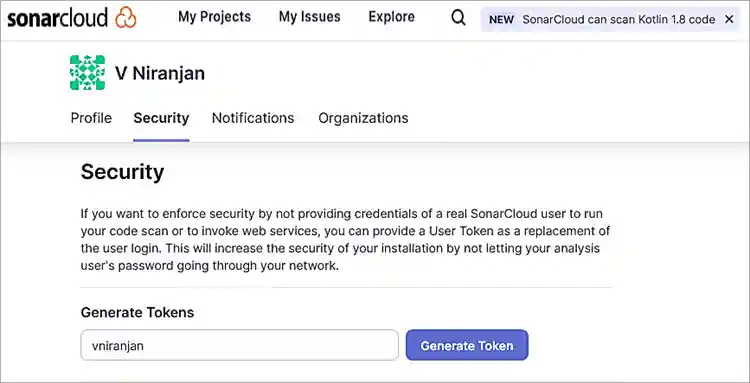Focus the token name field containing vniranjan
The height and width of the screenshot is (383, 750).
239,345
